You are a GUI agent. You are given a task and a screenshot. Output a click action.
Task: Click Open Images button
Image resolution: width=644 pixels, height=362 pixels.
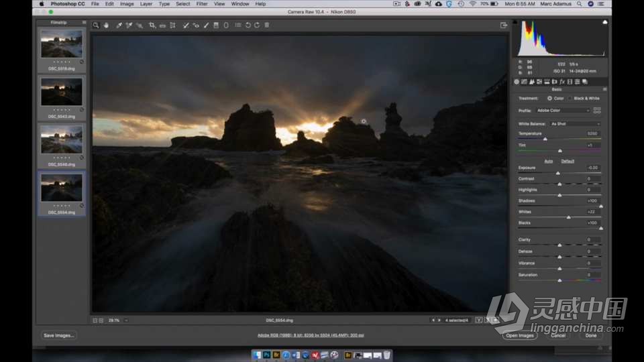point(519,335)
